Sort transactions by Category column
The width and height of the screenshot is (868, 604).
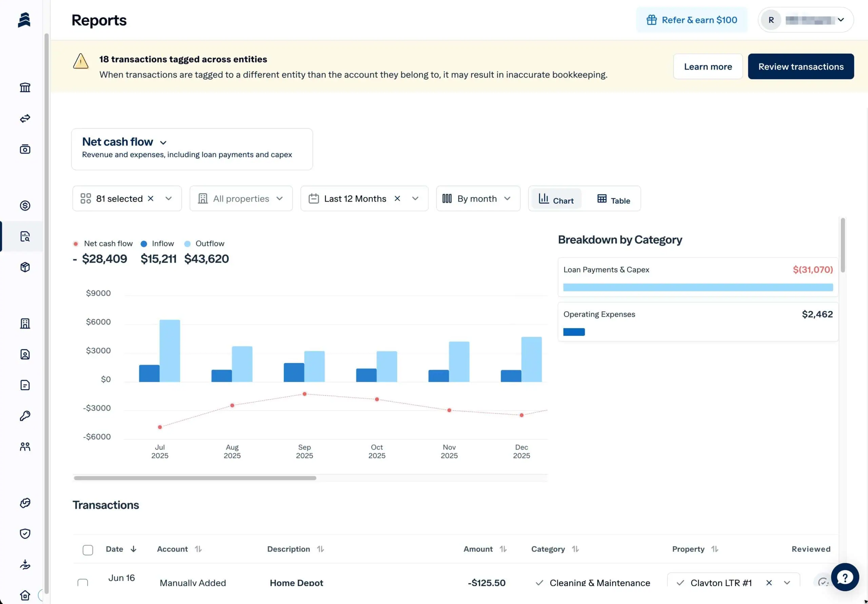point(555,549)
